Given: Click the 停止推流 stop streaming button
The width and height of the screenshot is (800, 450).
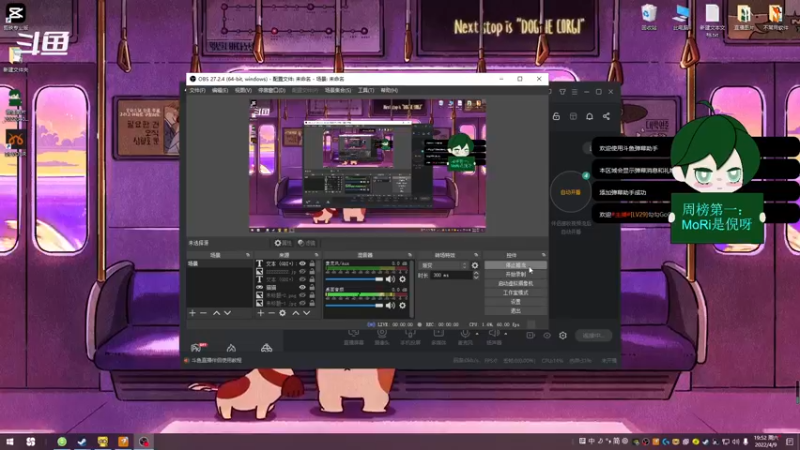Looking at the screenshot, I should tap(515, 265).
